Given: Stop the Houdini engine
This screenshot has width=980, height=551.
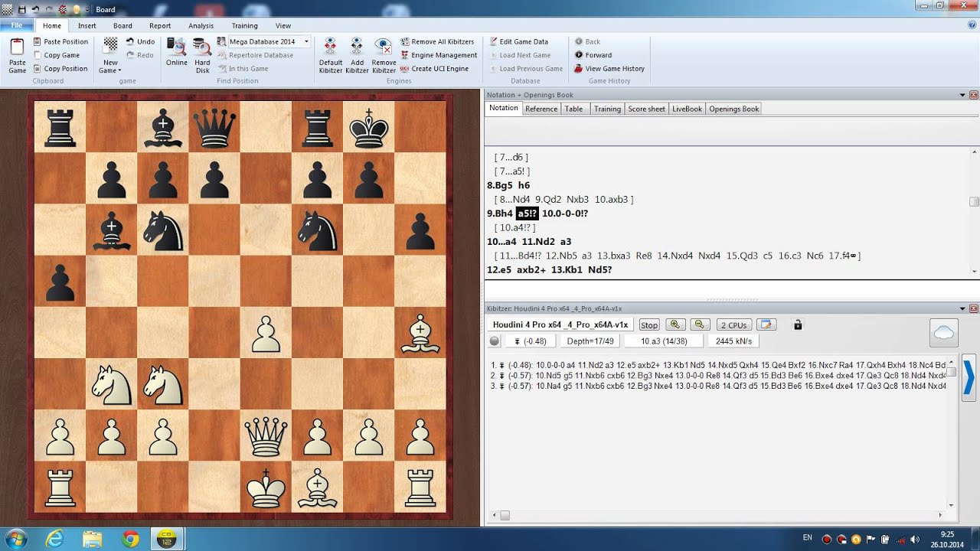Looking at the screenshot, I should [x=649, y=325].
